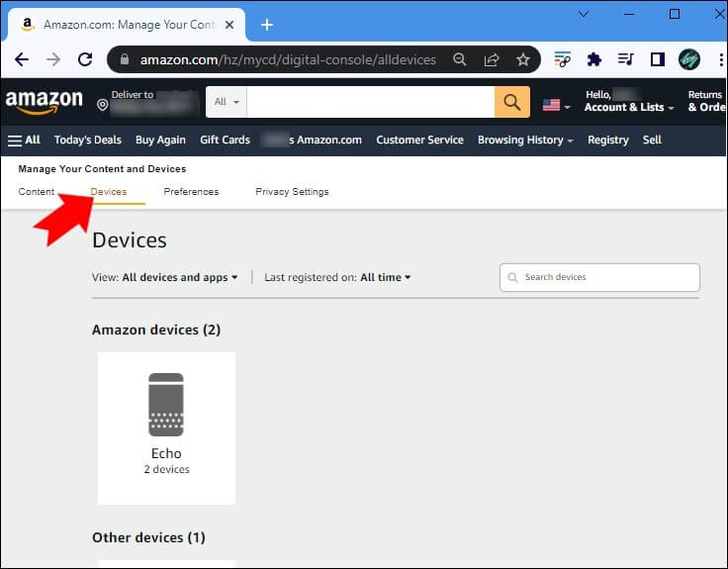728x569 pixels.
Task: Close the Amazon Manage Your Content tab
Action: (229, 25)
